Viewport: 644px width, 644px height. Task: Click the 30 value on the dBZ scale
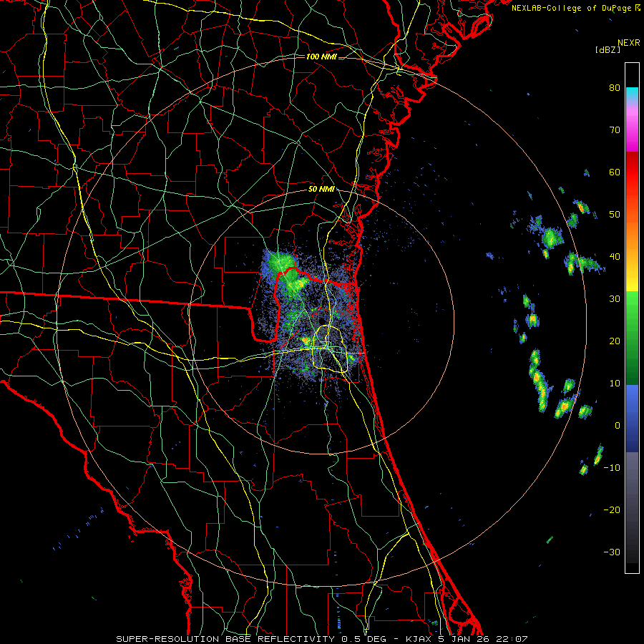pyautogui.click(x=615, y=299)
